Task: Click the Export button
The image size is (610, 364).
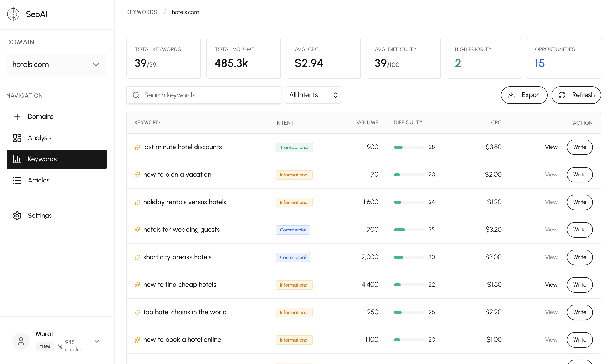Action: [x=524, y=95]
